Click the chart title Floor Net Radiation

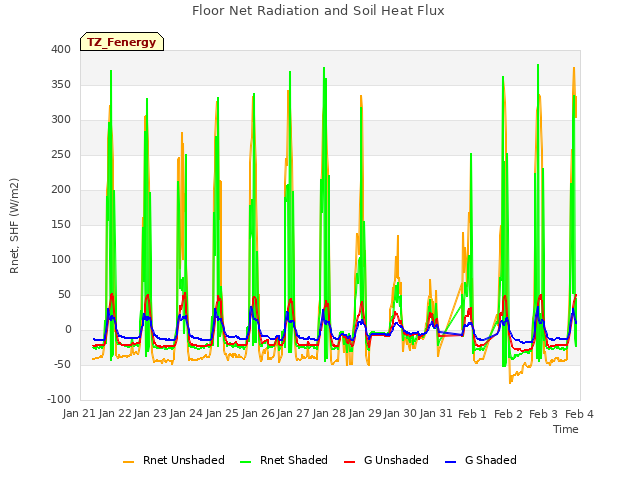pyautogui.click(x=318, y=11)
